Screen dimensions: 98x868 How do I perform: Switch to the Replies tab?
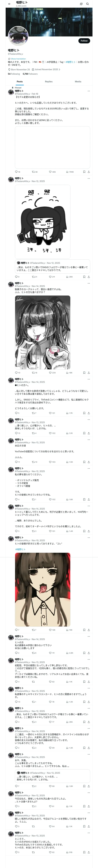click(49, 82)
